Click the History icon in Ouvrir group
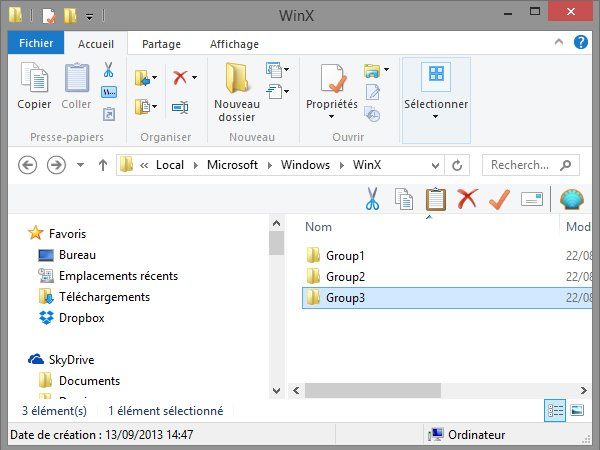Viewport: 600px width, 450px height. (x=372, y=114)
